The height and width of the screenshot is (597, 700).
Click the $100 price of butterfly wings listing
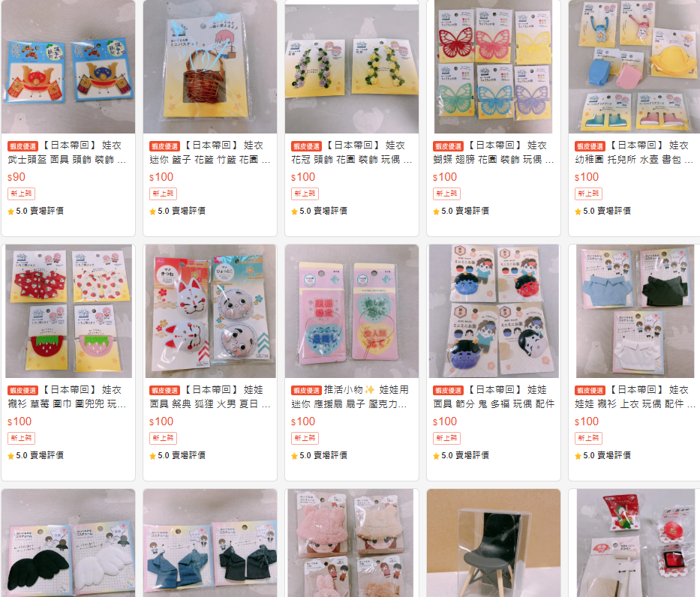(x=445, y=177)
